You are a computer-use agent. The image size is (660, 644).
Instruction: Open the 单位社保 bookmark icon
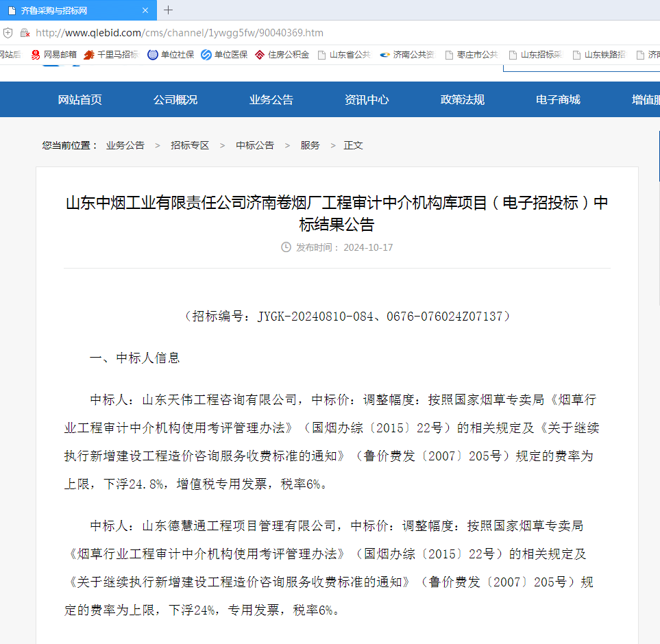coord(152,55)
